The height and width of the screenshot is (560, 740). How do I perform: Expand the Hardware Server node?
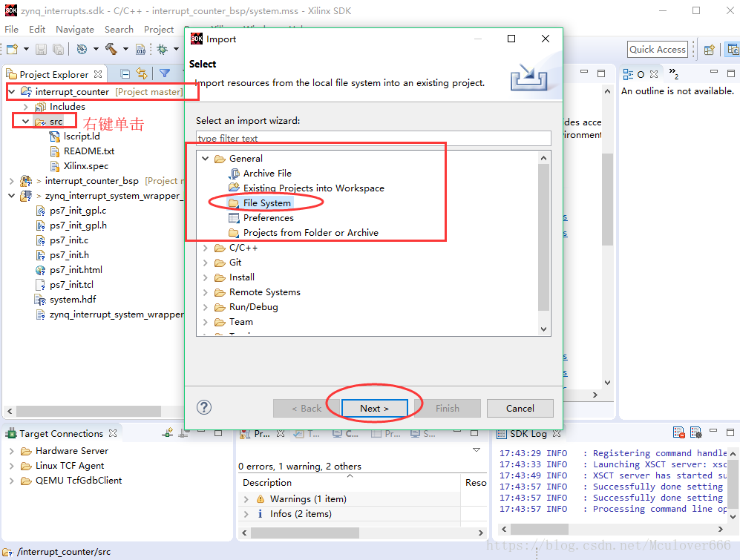click(x=12, y=451)
